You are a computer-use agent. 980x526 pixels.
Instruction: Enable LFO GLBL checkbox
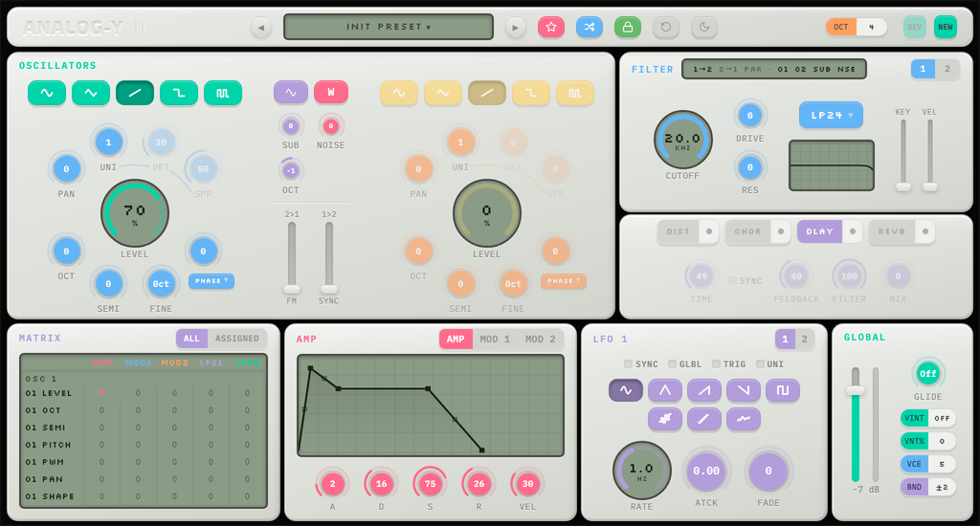pos(672,363)
